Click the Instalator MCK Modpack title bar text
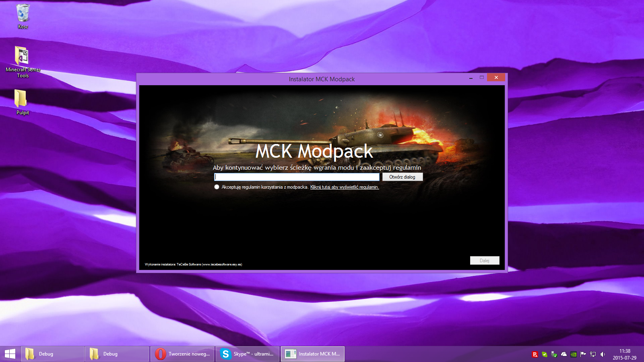Viewport: 644px width, 362px height. (322, 79)
